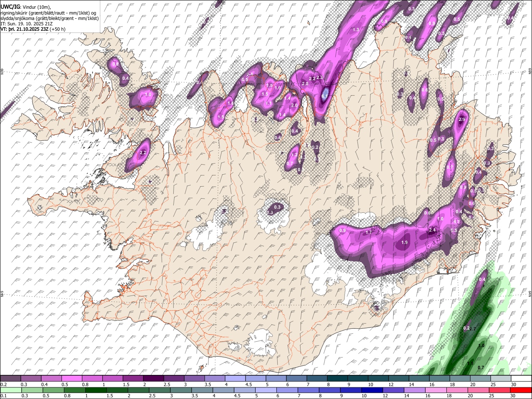Click the lightest green lower swatch between 0.1 and 0.3
Image resolution: width=532 pixels, height=399 pixels.
click(10, 390)
